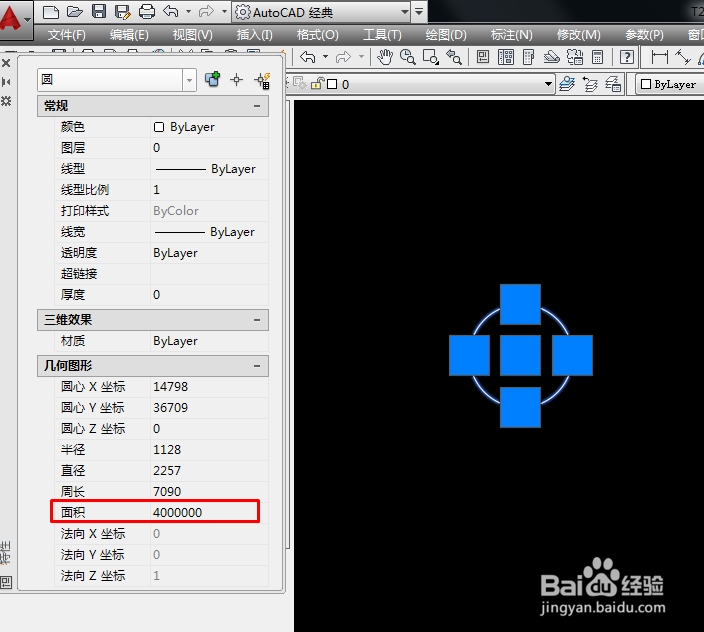Image resolution: width=704 pixels, height=632 pixels.
Task: Select the Pan hand tool
Action: click(x=385, y=57)
